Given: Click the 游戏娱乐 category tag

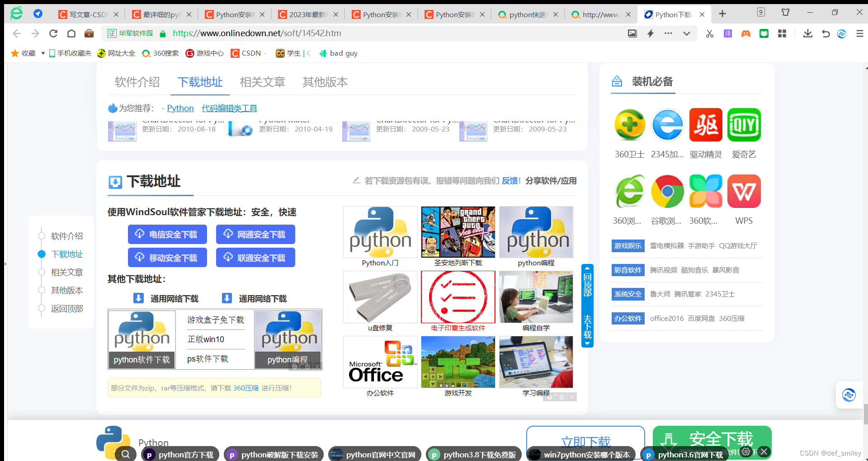Looking at the screenshot, I should pos(627,245).
